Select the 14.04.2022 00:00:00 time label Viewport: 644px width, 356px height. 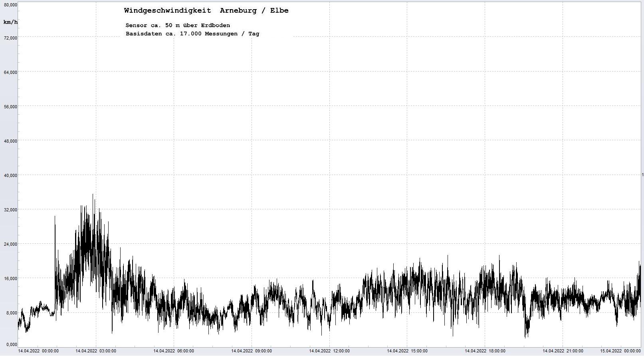click(38, 351)
